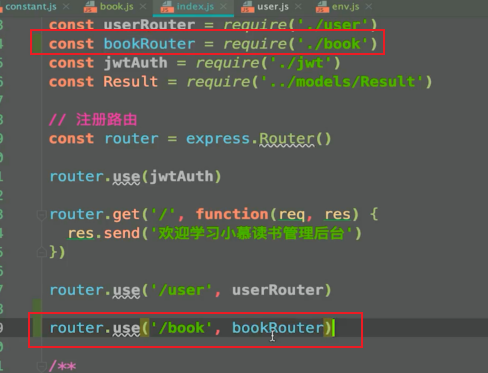Image resolution: width=488 pixels, height=373 pixels.
Task: Click the router variable in const router
Action: [131, 139]
